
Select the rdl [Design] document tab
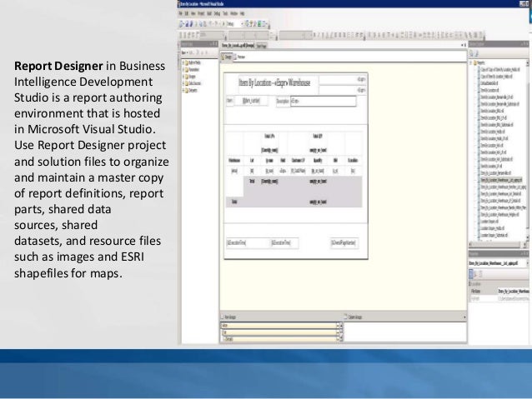tap(238, 45)
